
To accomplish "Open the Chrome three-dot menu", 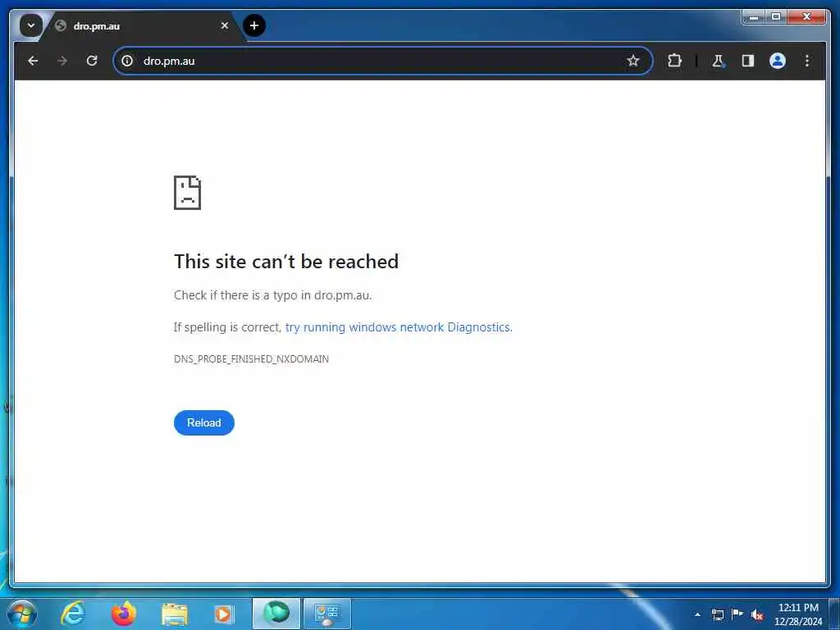I will (x=807, y=61).
